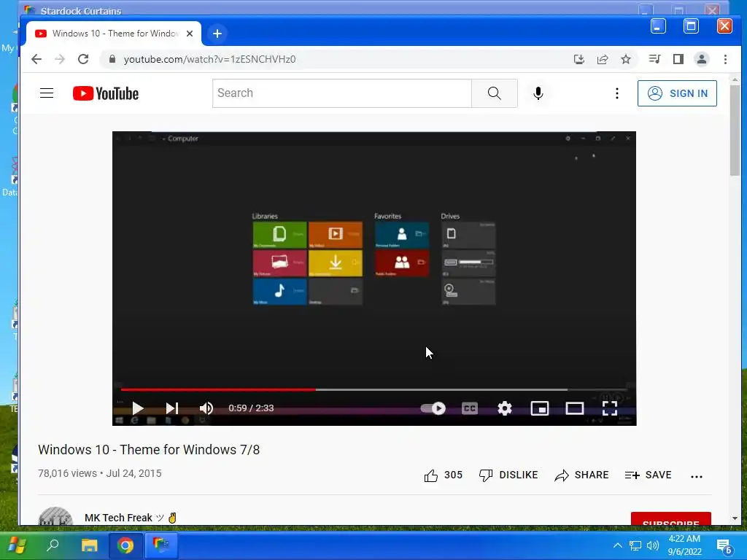Click the SHARE button
The height and width of the screenshot is (560, 747).
[x=581, y=475]
